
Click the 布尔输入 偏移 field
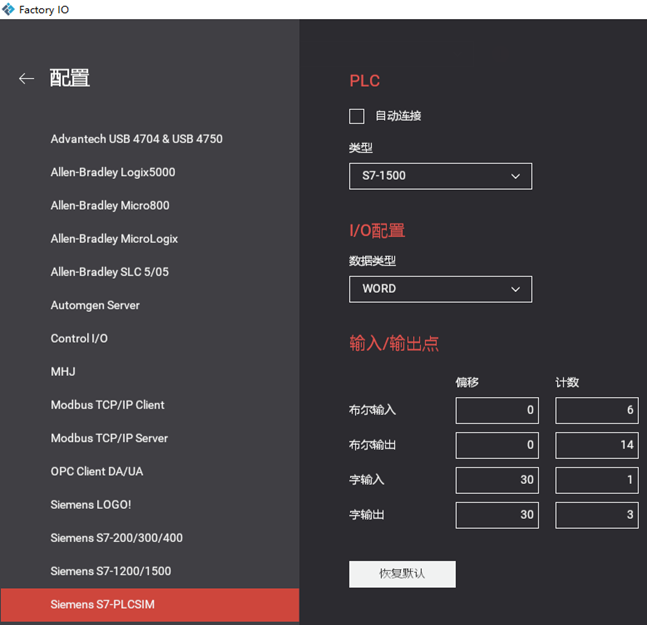497,410
